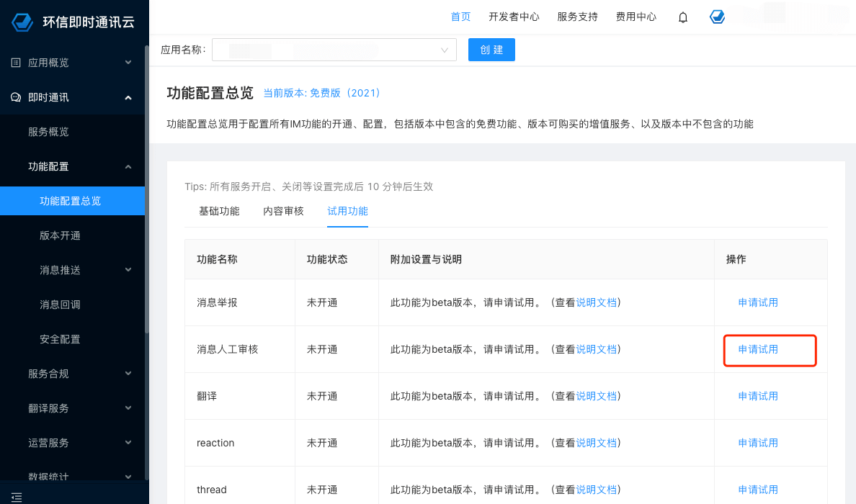Open 版本开通 in the sidebar
Screen dimensions: 856x504
click(x=60, y=235)
